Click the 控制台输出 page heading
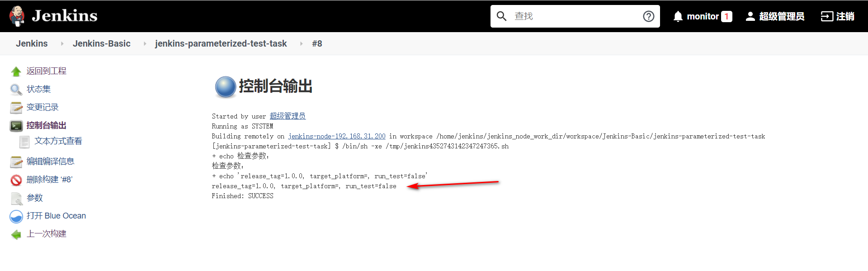The height and width of the screenshot is (271, 868). pos(276,86)
